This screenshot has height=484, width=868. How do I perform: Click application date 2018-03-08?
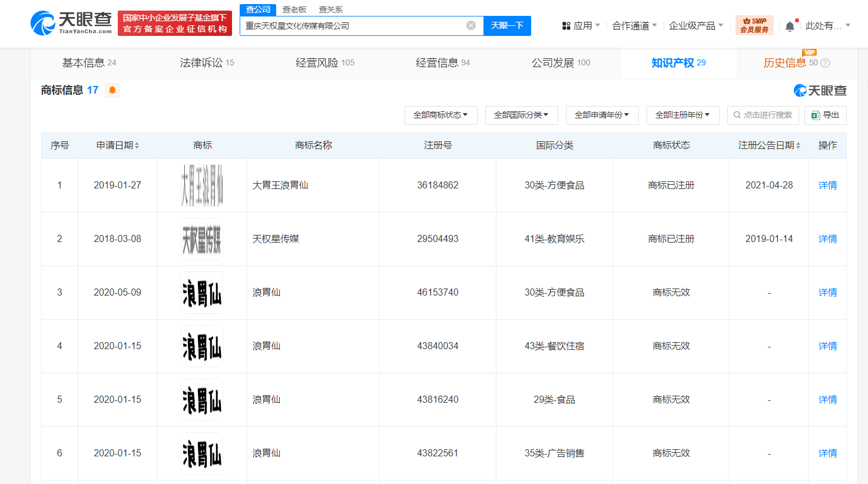(117, 239)
